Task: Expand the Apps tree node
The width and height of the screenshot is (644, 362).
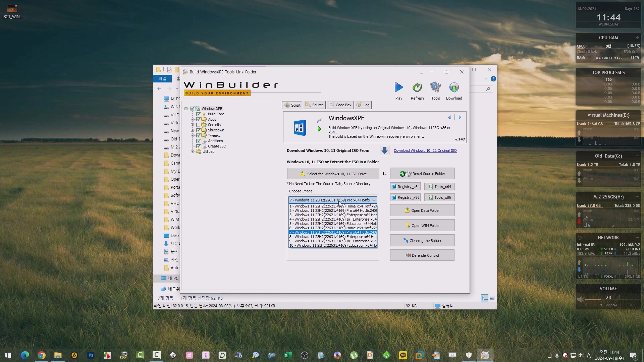Action: (x=193, y=119)
